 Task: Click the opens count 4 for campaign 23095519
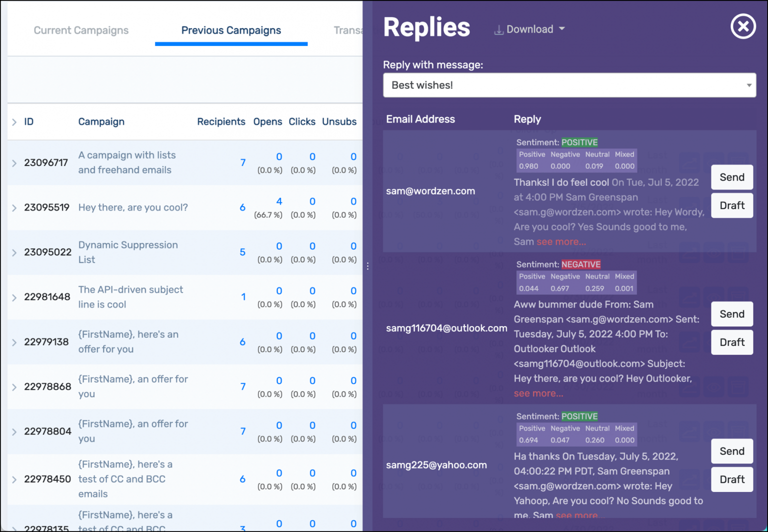(279, 201)
